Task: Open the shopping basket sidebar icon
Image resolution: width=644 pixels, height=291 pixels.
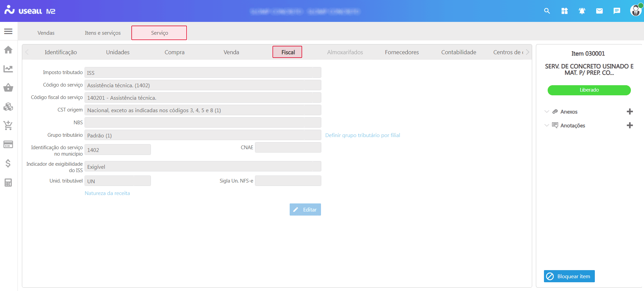Action: click(8, 88)
